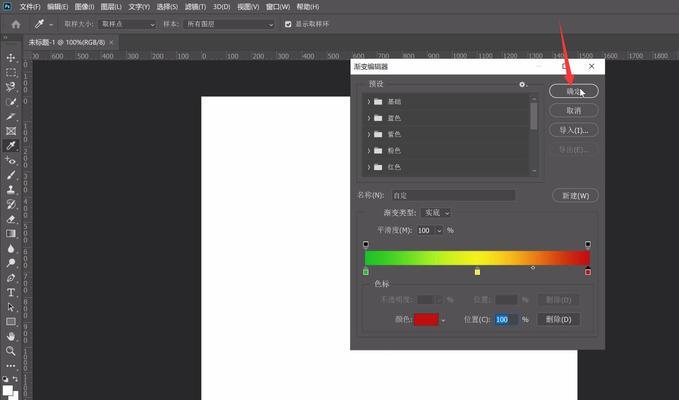Select the Gradient tool
The width and height of the screenshot is (679, 400).
11,234
